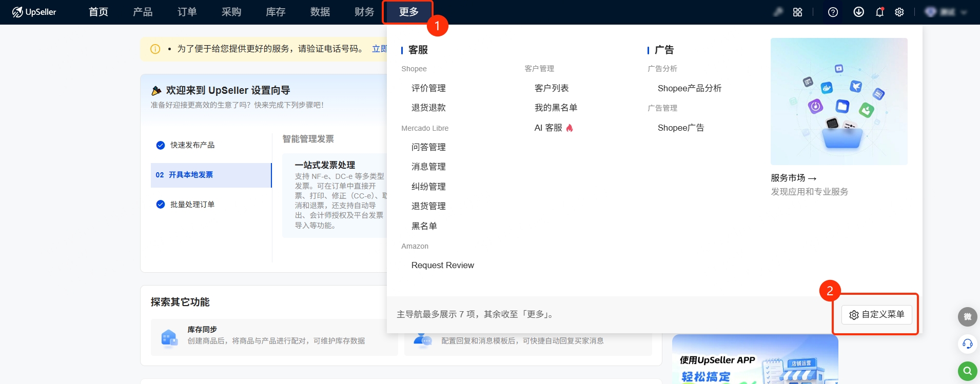Open 评价管理 under Shopee
980x384 pixels.
(428, 88)
